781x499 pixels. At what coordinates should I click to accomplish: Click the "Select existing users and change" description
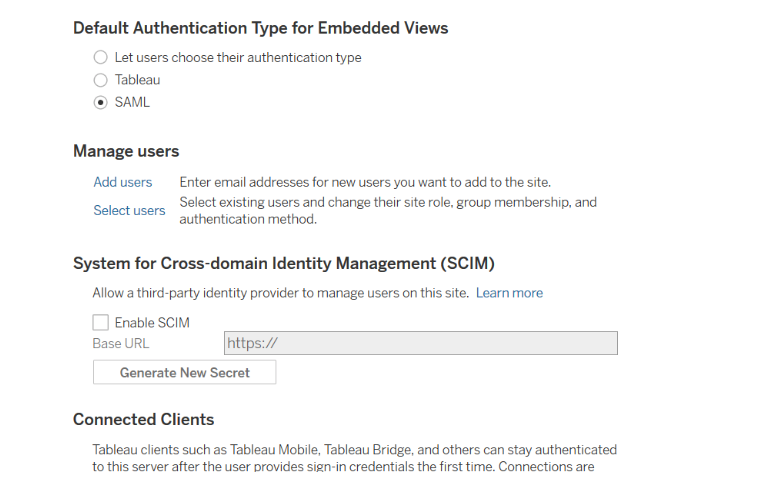click(x=388, y=210)
